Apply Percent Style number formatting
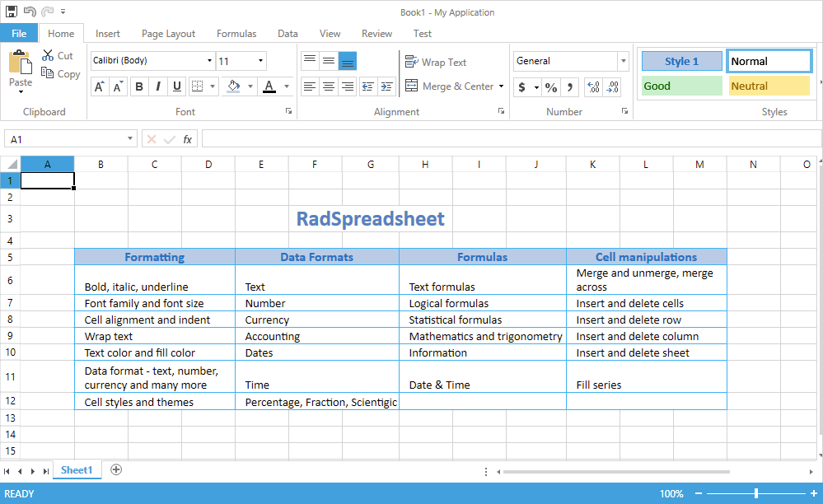The width and height of the screenshot is (823, 504). 550,86
